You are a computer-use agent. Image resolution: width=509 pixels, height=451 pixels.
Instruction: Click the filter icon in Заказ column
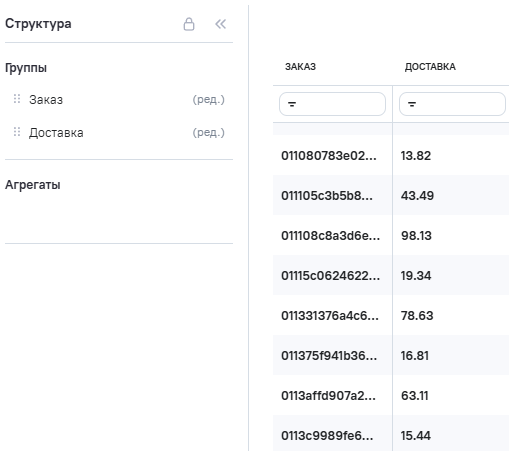pyautogui.click(x=292, y=104)
